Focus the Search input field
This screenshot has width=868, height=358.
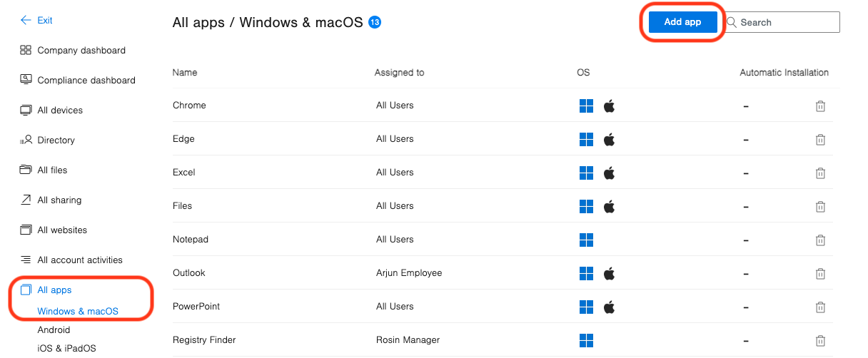782,22
